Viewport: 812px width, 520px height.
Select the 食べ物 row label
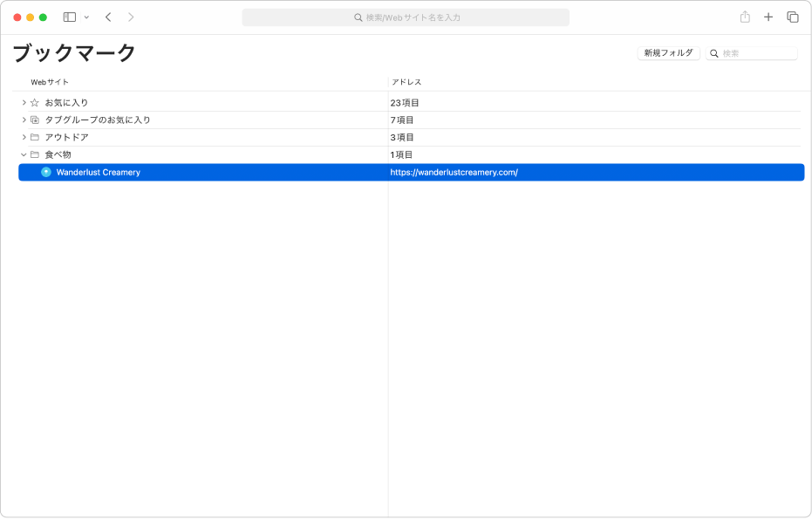click(58, 154)
